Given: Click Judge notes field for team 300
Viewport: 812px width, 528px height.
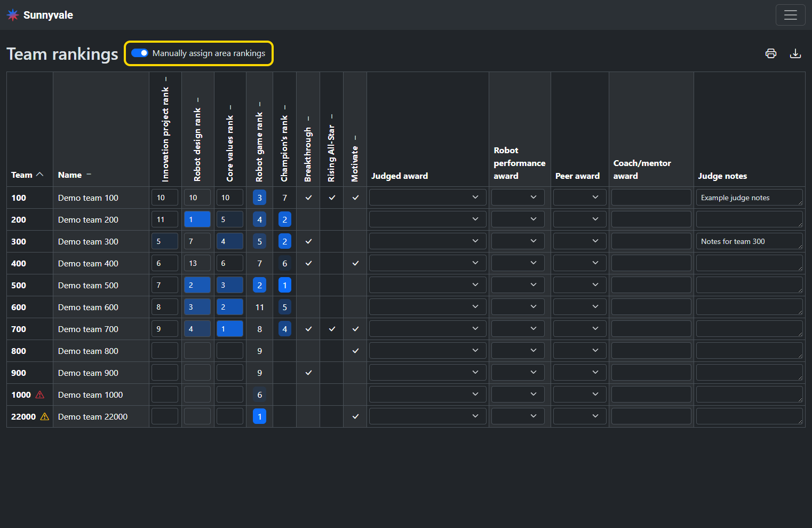Looking at the screenshot, I should click(749, 241).
